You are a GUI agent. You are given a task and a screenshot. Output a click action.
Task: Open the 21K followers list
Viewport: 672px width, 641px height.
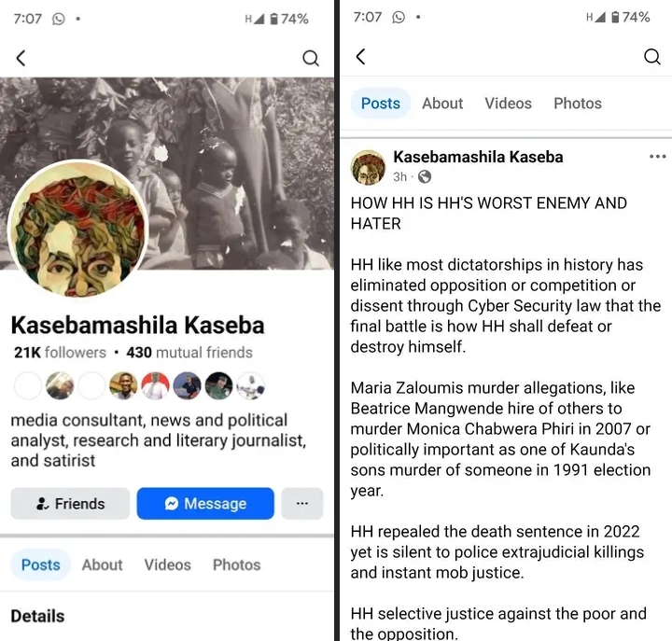[60, 353]
